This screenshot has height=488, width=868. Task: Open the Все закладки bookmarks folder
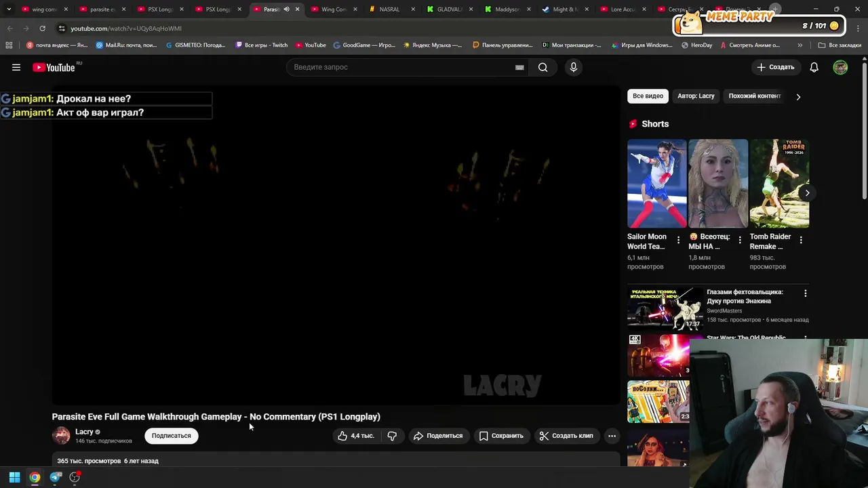tap(840, 45)
